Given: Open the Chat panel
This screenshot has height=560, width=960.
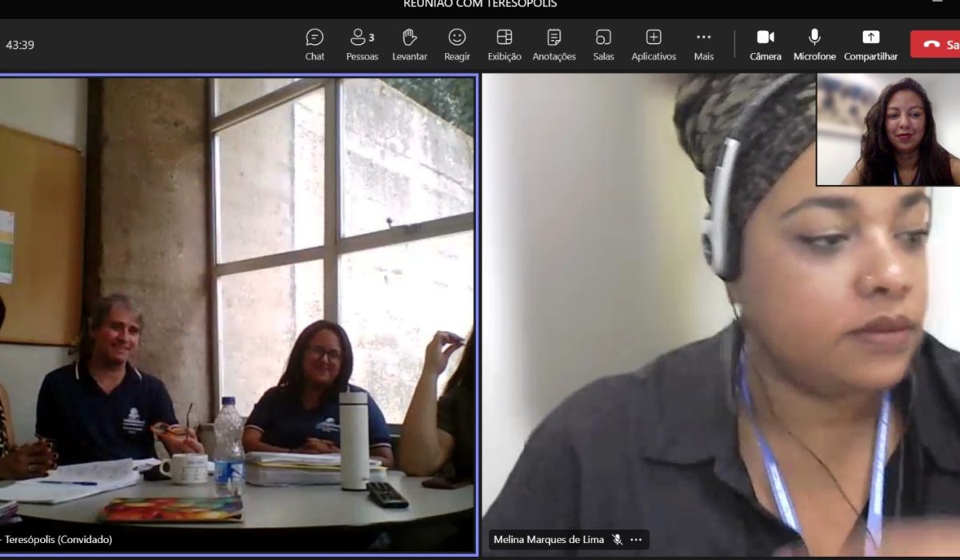Looking at the screenshot, I should tap(314, 44).
